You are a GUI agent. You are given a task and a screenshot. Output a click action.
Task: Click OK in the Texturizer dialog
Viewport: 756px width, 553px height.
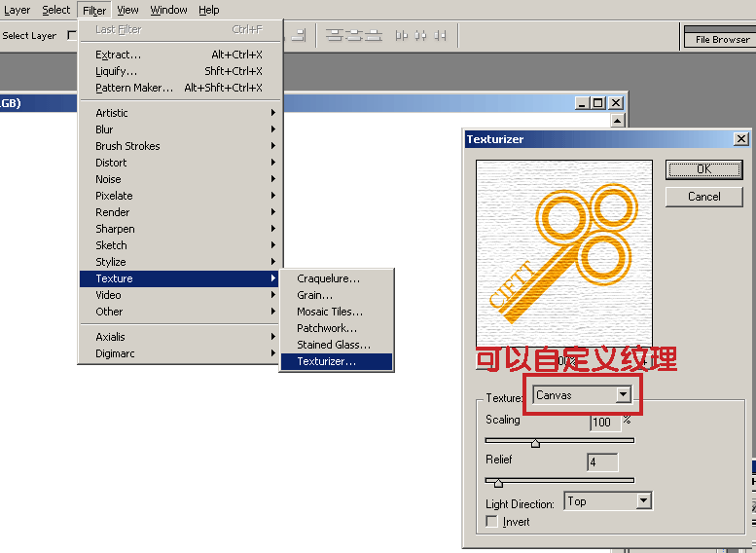(703, 169)
